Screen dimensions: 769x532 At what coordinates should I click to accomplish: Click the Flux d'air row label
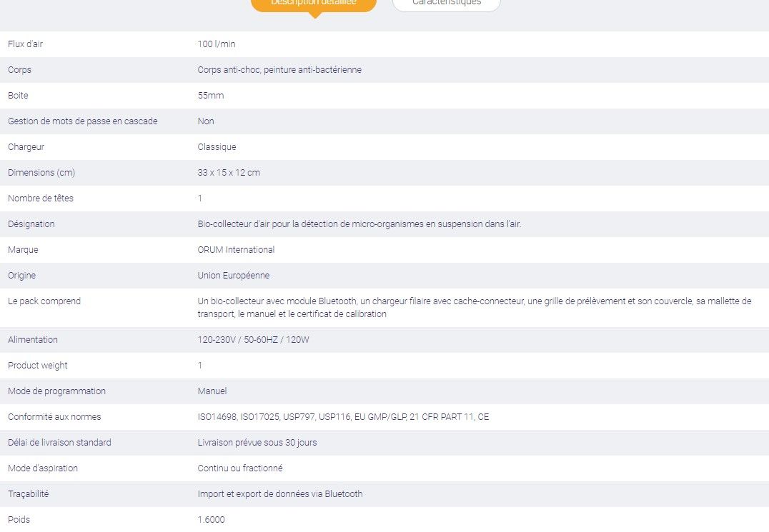[x=26, y=44]
